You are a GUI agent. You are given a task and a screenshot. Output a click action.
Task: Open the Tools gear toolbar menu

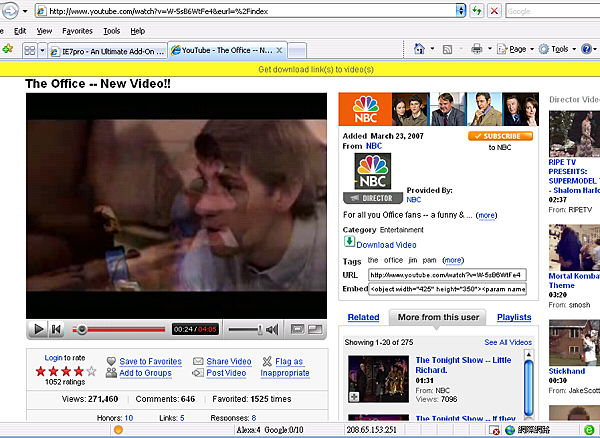pyautogui.click(x=557, y=49)
